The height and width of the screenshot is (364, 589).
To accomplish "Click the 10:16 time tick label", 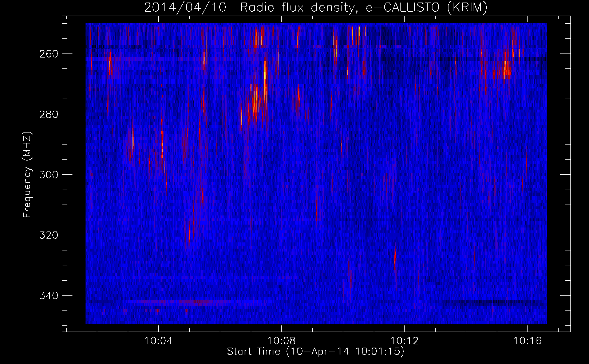I will (x=527, y=341).
